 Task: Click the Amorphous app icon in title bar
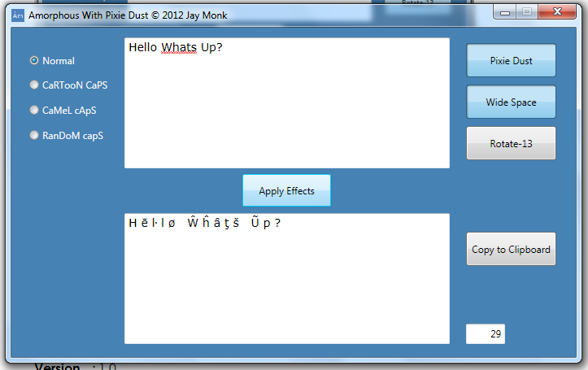click(x=18, y=15)
